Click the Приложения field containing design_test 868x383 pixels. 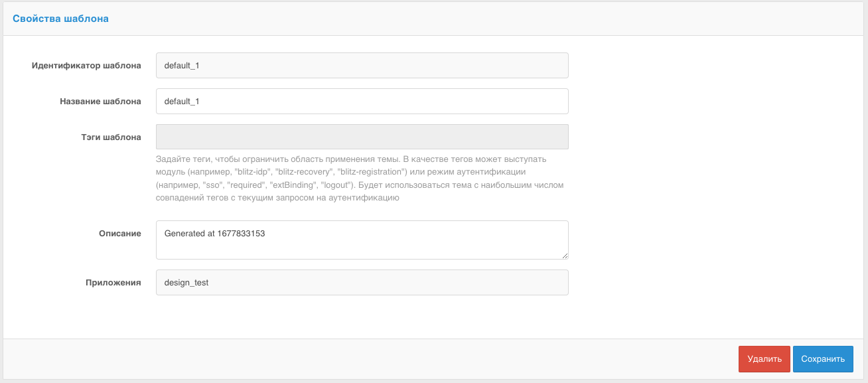coord(362,282)
